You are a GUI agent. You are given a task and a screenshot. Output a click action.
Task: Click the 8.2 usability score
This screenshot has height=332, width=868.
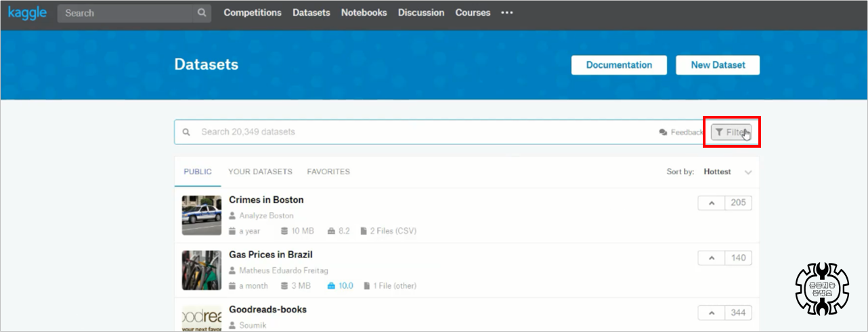344,231
